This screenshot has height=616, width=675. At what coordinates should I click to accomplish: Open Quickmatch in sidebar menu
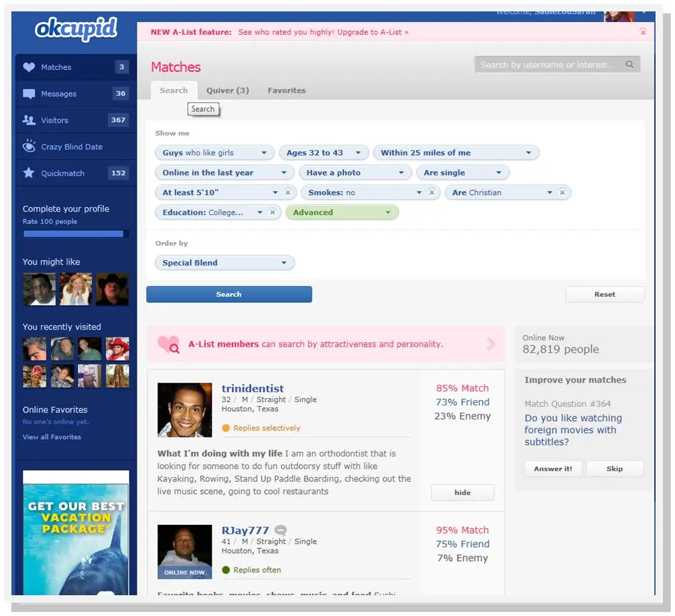(x=76, y=173)
